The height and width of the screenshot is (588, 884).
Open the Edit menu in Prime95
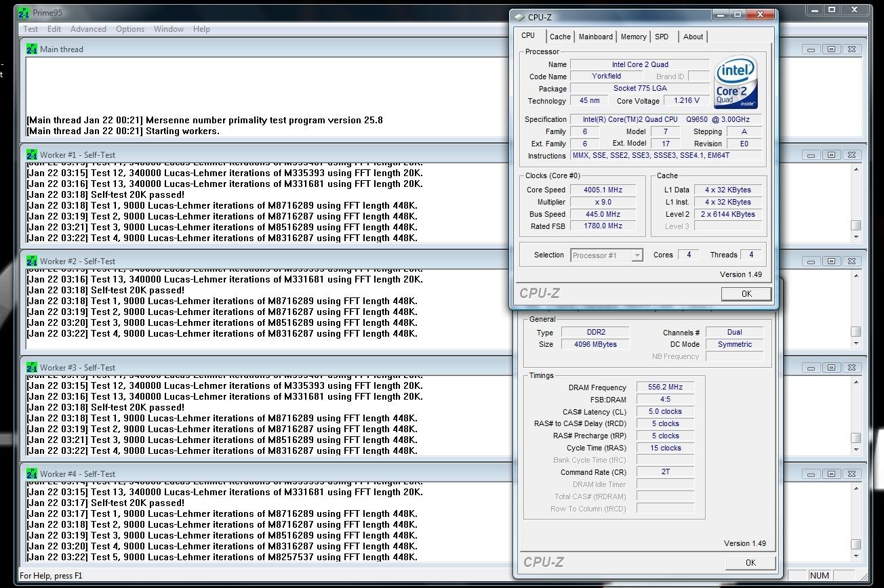click(x=54, y=29)
